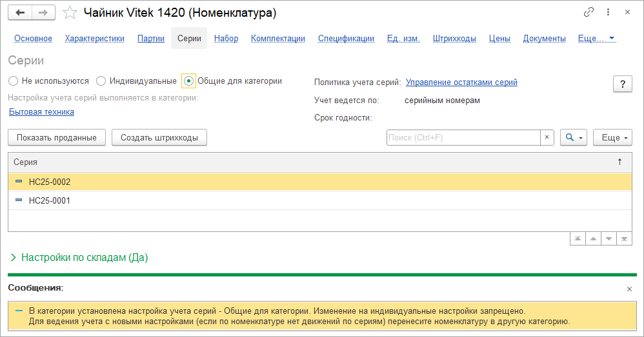Open the 'Еще' dropdown above the table
The height and width of the screenshot is (337, 644).
[612, 137]
